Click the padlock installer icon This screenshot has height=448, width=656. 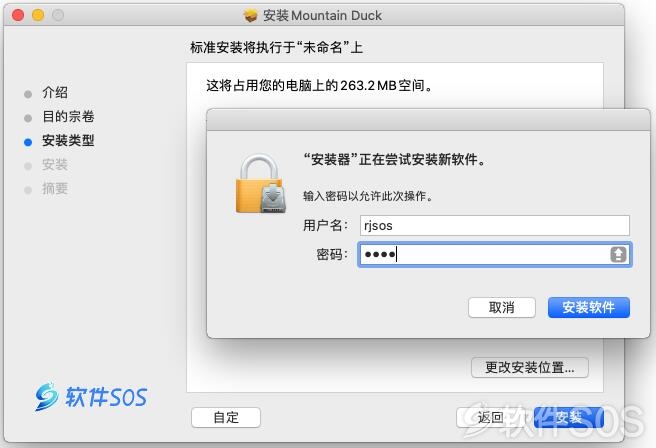coord(261,184)
